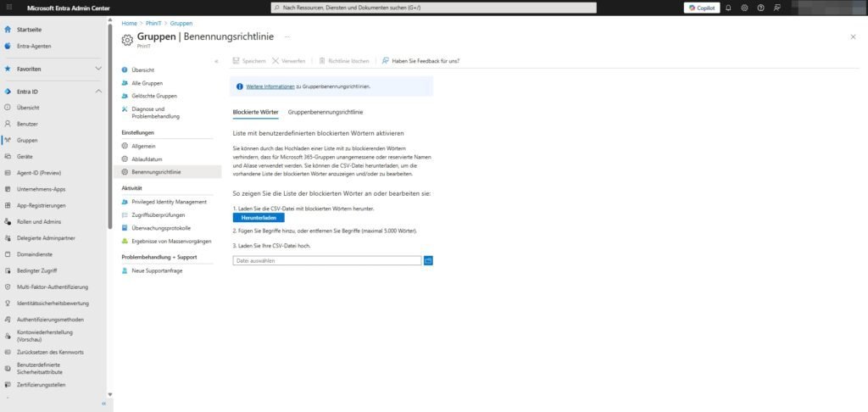Image resolution: width=868 pixels, height=412 pixels.
Task: Collapse the left navigation sidebar at the bottom
Action: click(x=104, y=404)
